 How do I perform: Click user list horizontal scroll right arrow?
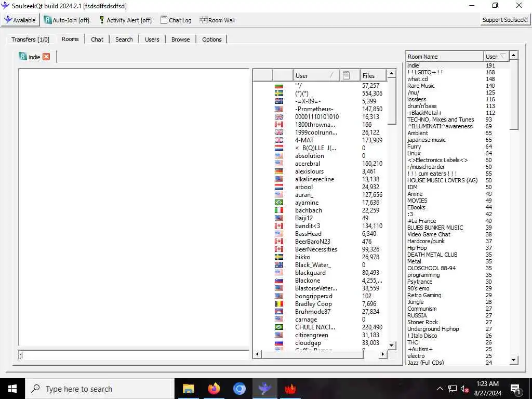[x=383, y=354]
